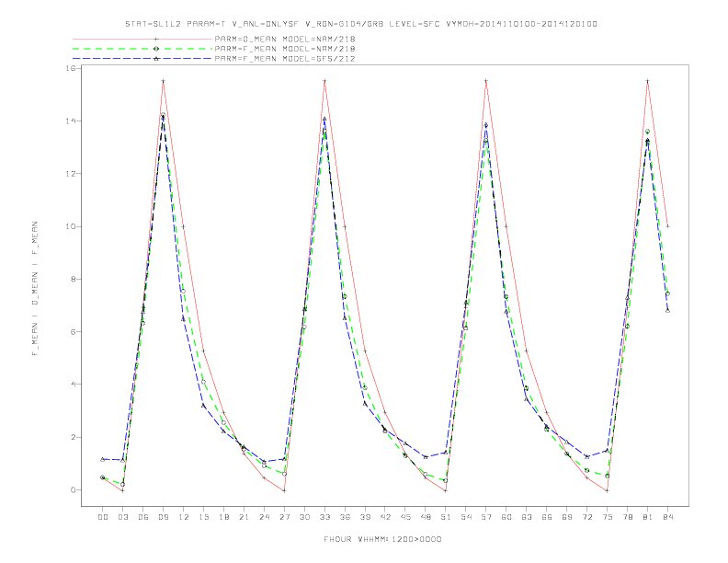Click red line peak point at hour 57
Screen dimensions: 728x563
pos(486,81)
